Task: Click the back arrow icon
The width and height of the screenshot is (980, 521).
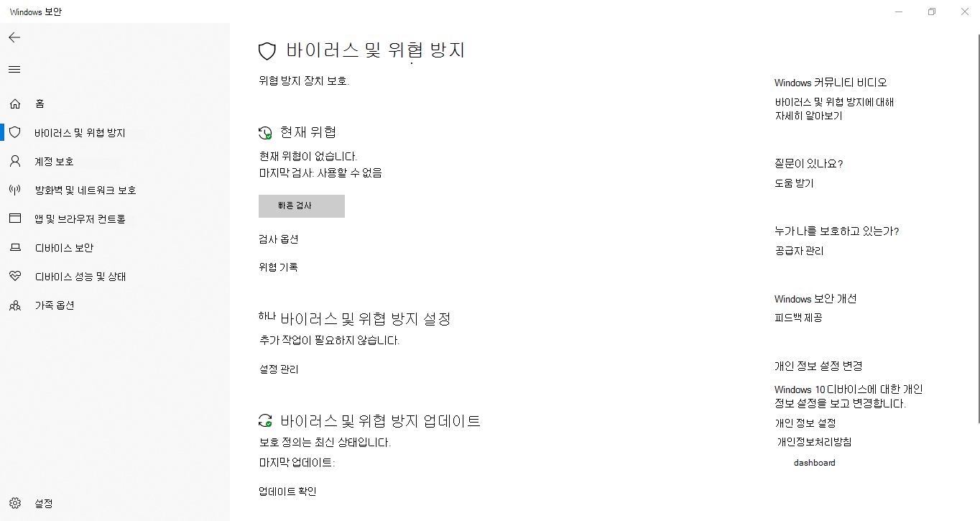Action: coord(14,37)
